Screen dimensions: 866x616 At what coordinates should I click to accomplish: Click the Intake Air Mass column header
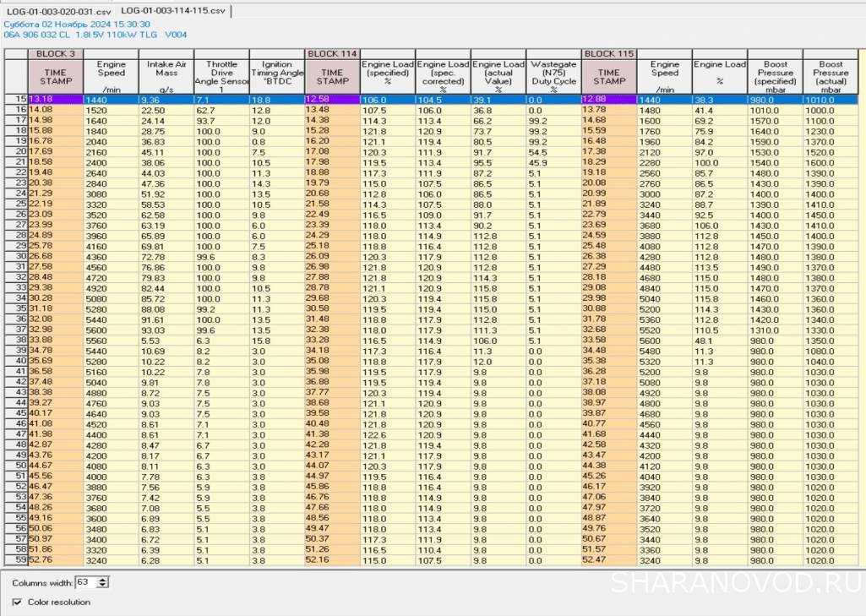coord(166,76)
